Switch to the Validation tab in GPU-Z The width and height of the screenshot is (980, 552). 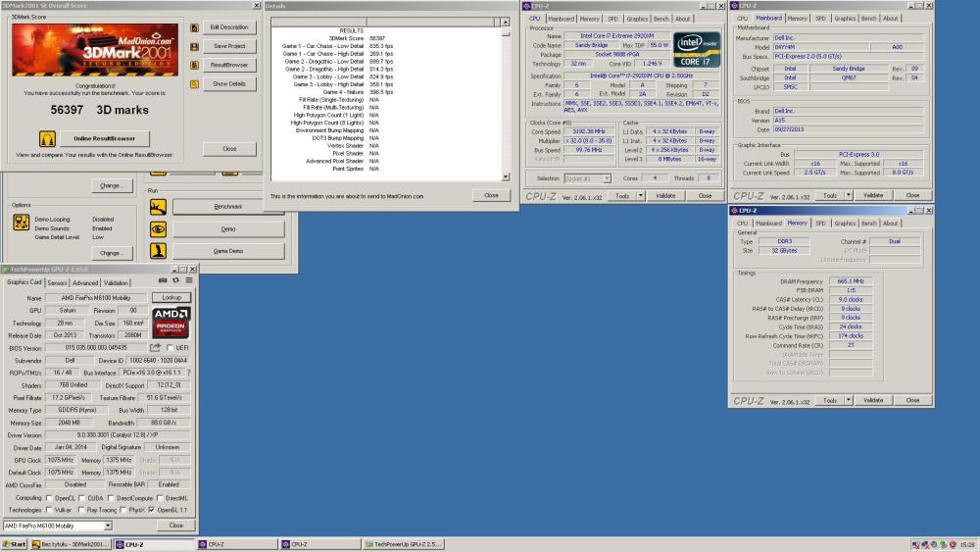[116, 283]
